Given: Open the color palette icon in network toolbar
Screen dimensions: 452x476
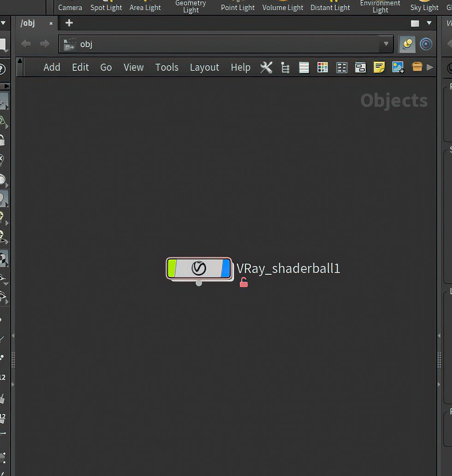Looking at the screenshot, I should (x=322, y=67).
